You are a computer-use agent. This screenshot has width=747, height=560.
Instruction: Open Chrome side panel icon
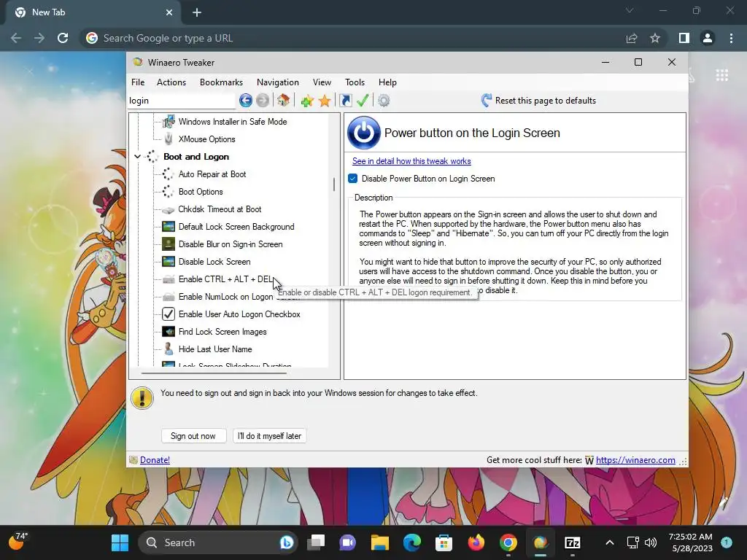pos(684,38)
